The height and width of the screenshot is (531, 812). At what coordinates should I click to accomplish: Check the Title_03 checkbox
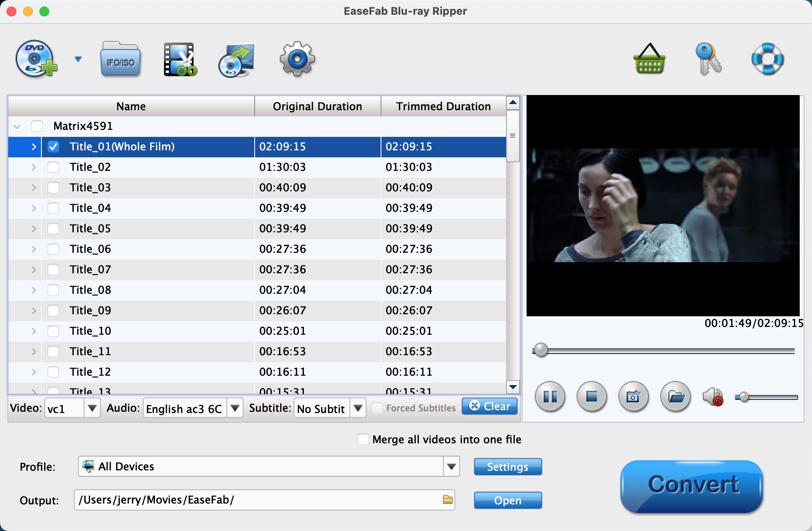click(53, 188)
